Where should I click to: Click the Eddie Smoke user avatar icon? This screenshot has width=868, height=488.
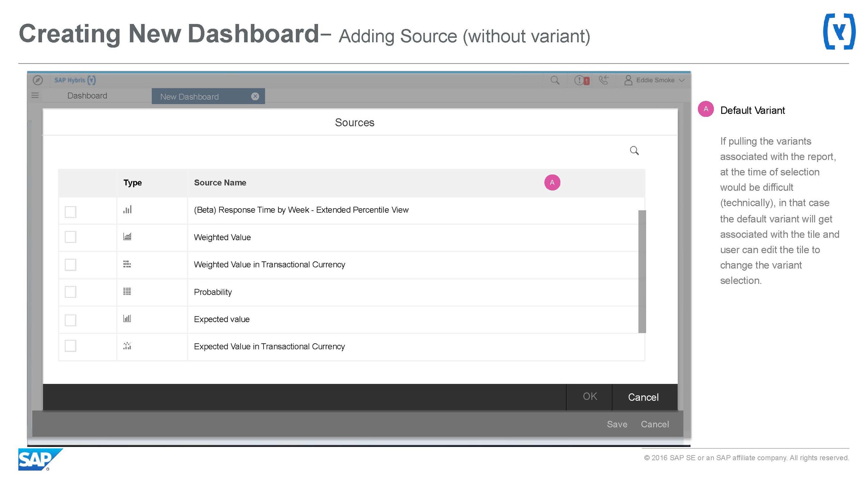[x=628, y=80]
